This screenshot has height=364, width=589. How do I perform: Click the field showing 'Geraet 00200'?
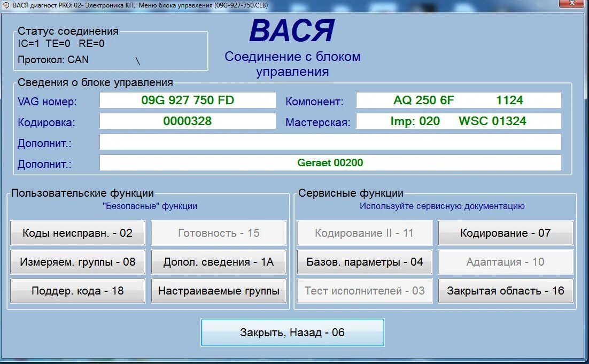[x=330, y=162]
